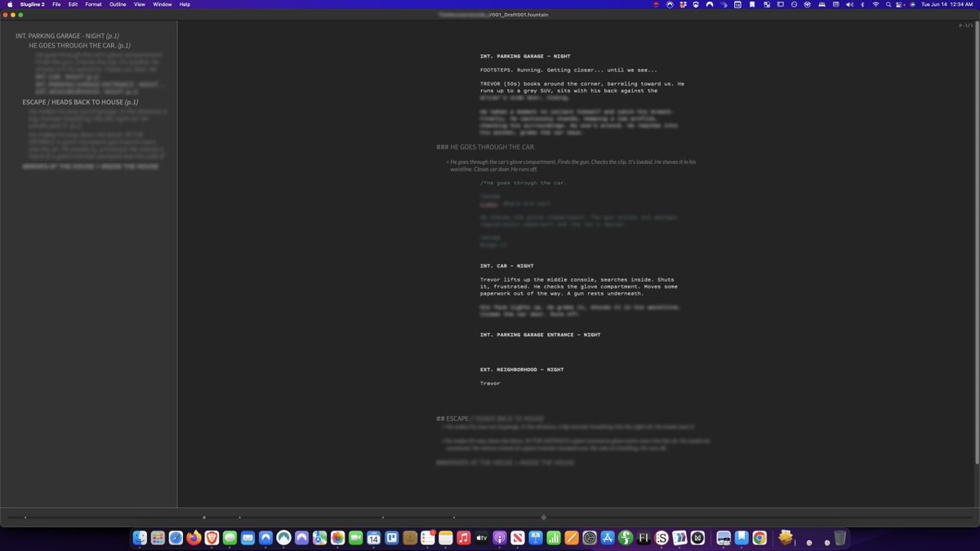Open FaceTime from the Dock
This screenshot has width=980, height=551.
355,538
